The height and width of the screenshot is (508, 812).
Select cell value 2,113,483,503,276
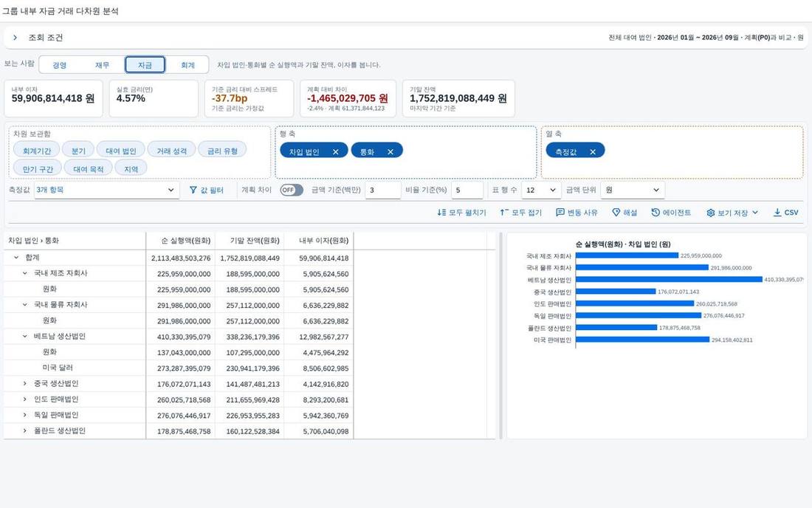coord(181,258)
